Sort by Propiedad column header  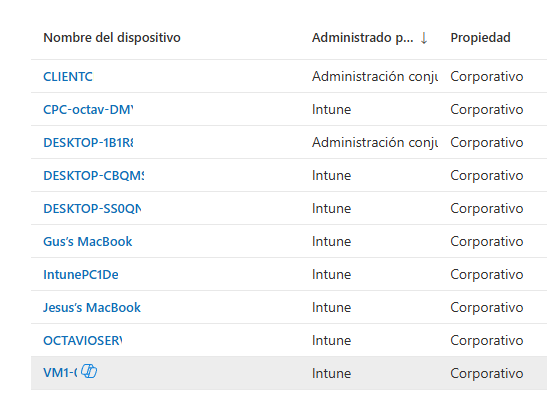480,37
